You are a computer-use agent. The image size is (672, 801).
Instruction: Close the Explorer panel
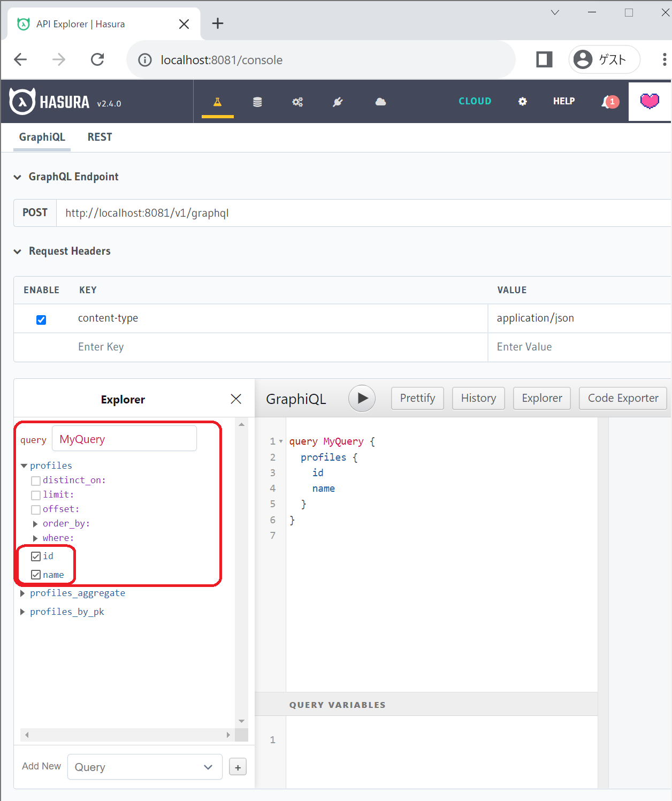tap(236, 399)
